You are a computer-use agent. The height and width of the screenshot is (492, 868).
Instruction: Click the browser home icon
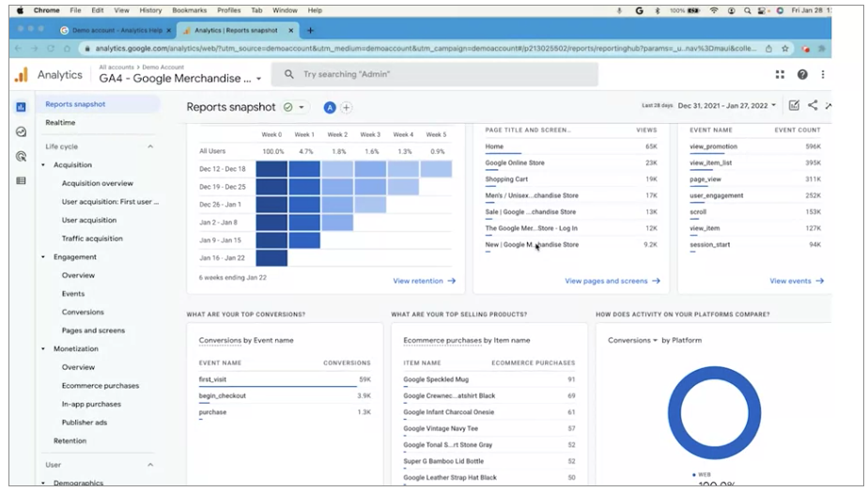tap(67, 49)
